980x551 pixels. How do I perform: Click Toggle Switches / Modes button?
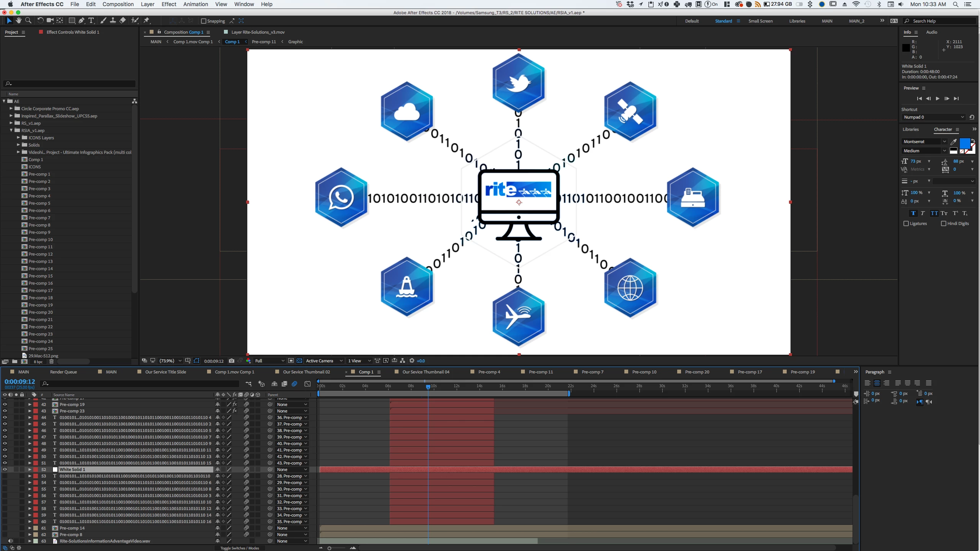(240, 548)
